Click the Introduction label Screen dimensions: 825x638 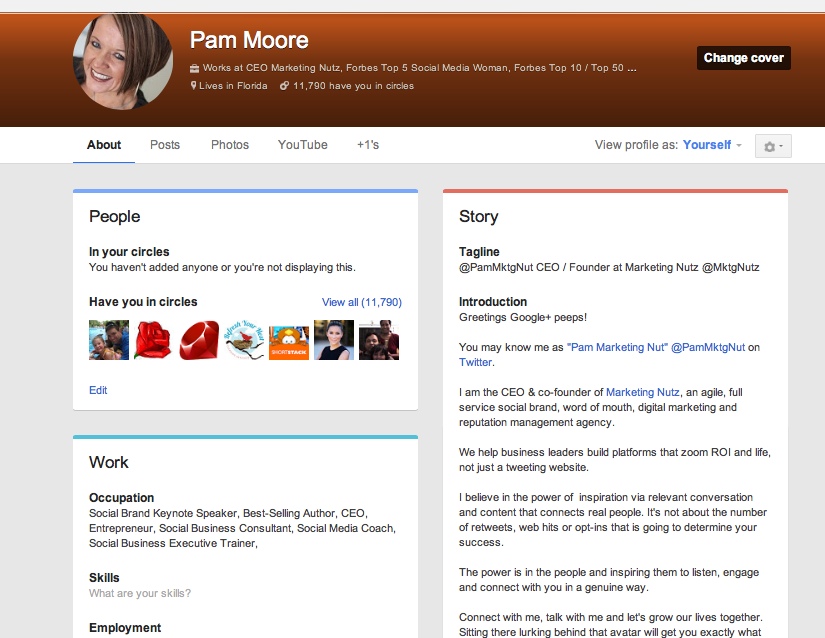[x=492, y=302]
